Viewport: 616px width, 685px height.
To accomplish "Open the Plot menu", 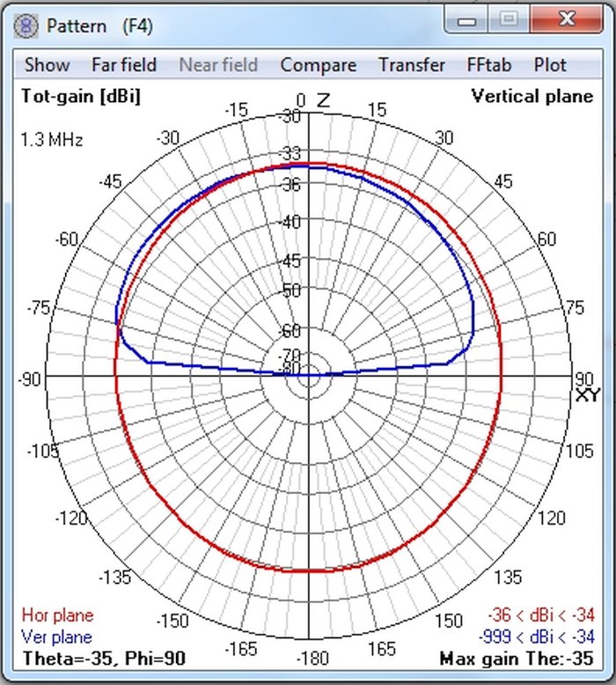I will point(550,65).
